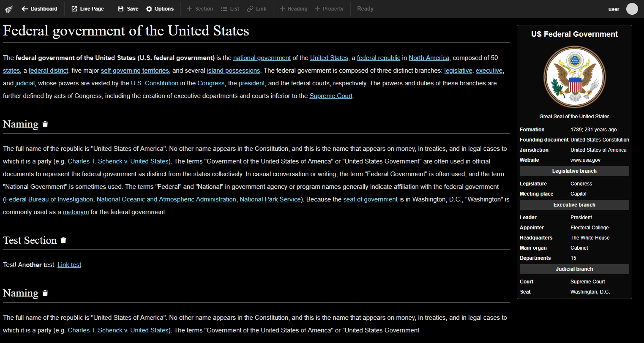
Task: Click The White House value
Action: pos(590,238)
